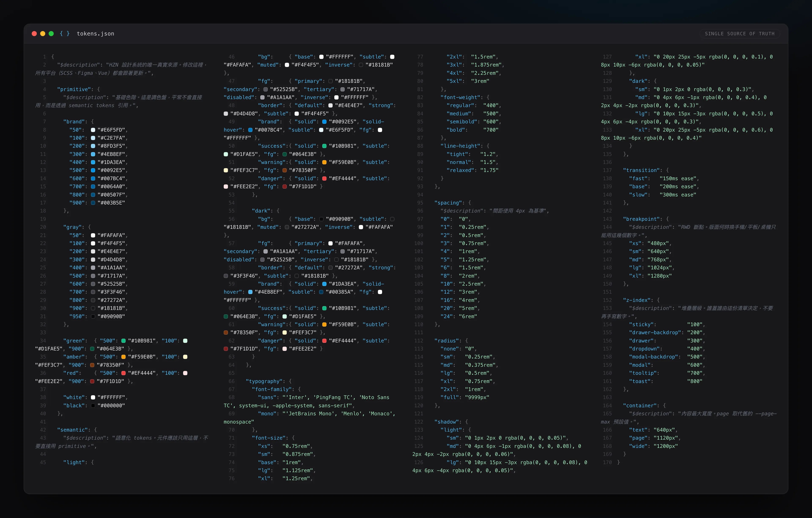Pick the green 500 swatch on line 34
Screen dimensions: 812x518
123,341
